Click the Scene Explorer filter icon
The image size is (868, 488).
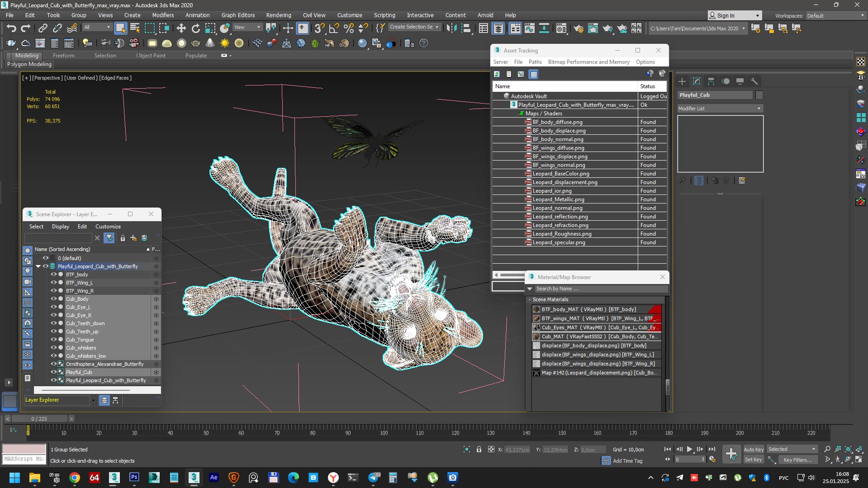(109, 238)
